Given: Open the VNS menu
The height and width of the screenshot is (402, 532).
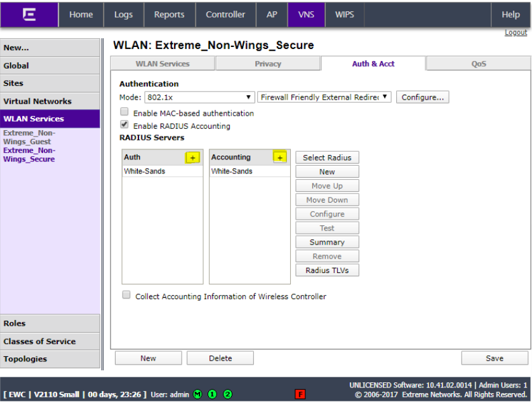Looking at the screenshot, I should (x=306, y=15).
